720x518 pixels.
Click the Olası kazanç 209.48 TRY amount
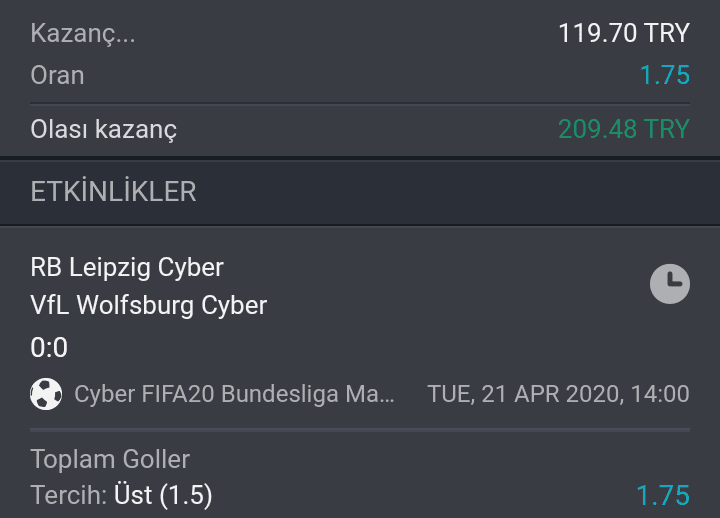click(x=624, y=129)
